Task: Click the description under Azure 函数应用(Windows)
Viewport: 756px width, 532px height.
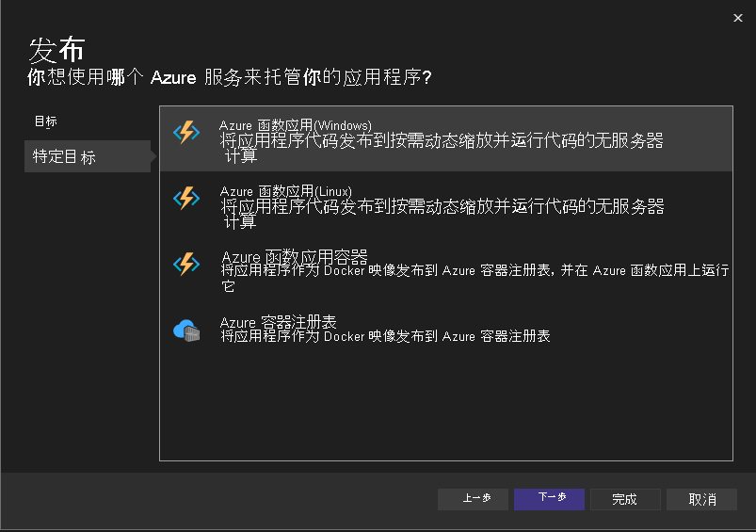Action: pos(442,142)
